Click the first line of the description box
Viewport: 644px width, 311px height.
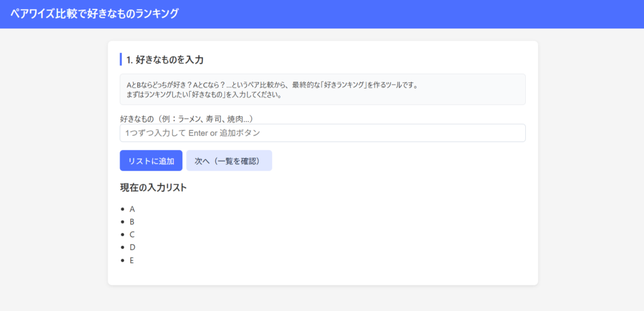(272, 85)
